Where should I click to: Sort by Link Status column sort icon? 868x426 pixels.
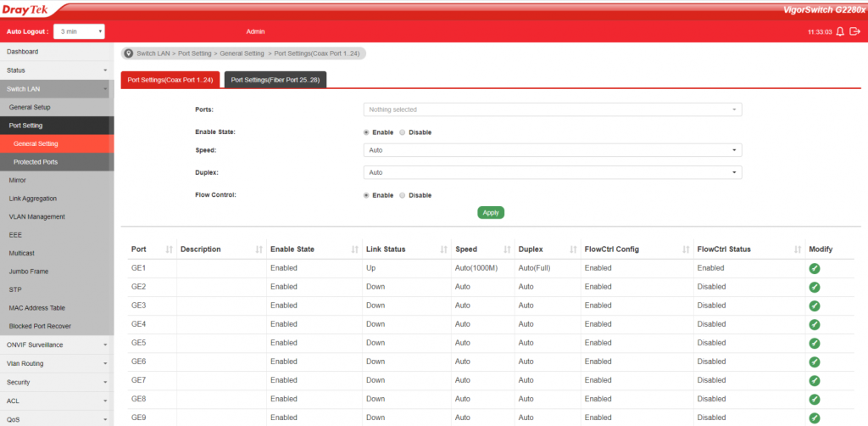pos(443,249)
